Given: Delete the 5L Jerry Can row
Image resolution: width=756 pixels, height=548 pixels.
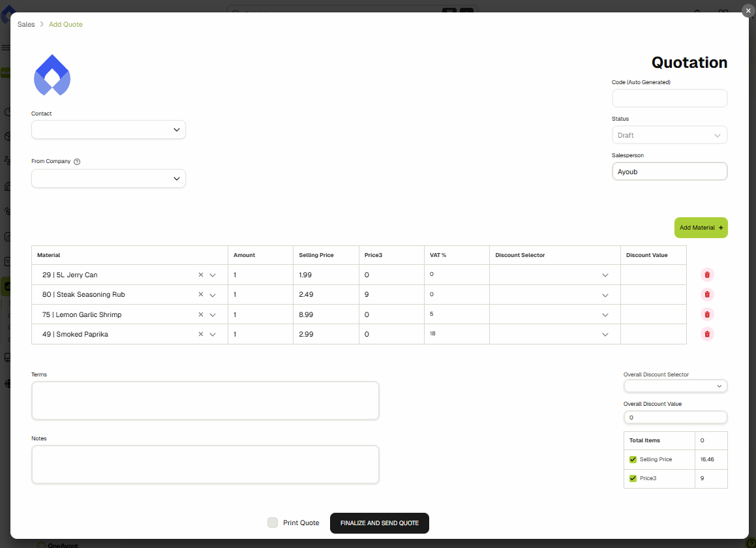Looking at the screenshot, I should pos(707,275).
